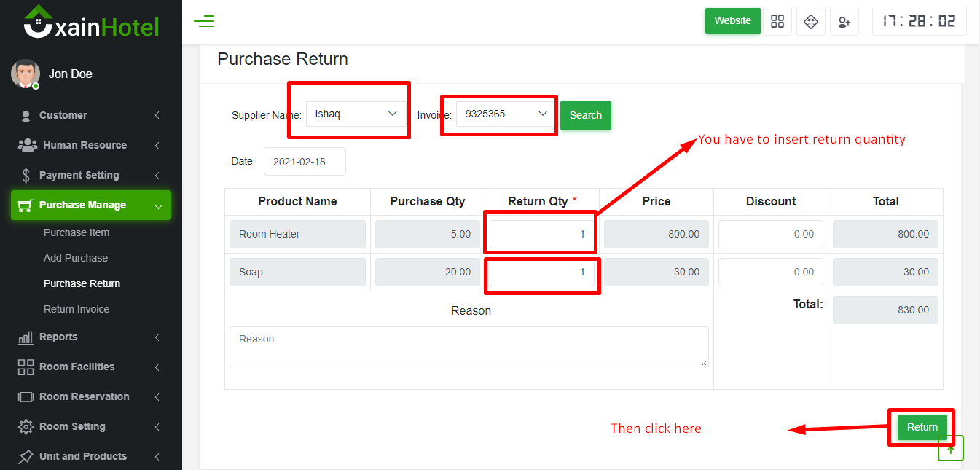Click the fullscreen move icon in header
Screen dimensions: 980x470
(x=811, y=21)
